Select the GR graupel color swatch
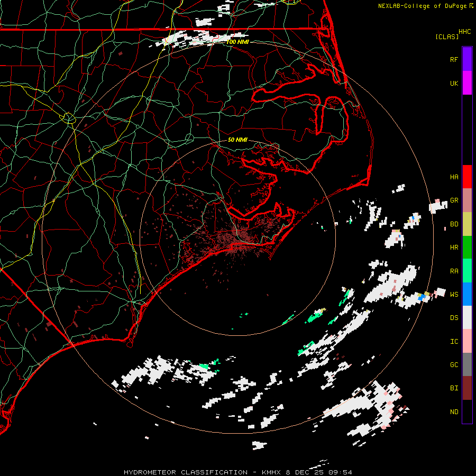 pyautogui.click(x=467, y=200)
